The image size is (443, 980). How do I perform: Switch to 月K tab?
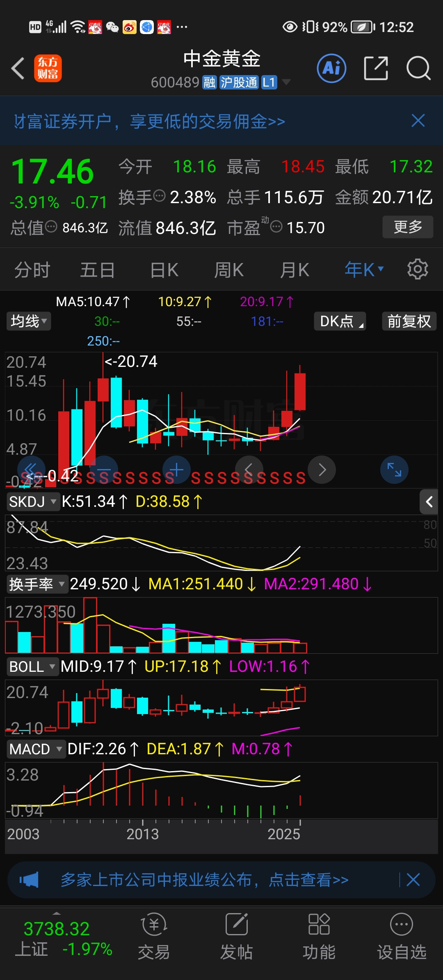pyautogui.click(x=295, y=270)
